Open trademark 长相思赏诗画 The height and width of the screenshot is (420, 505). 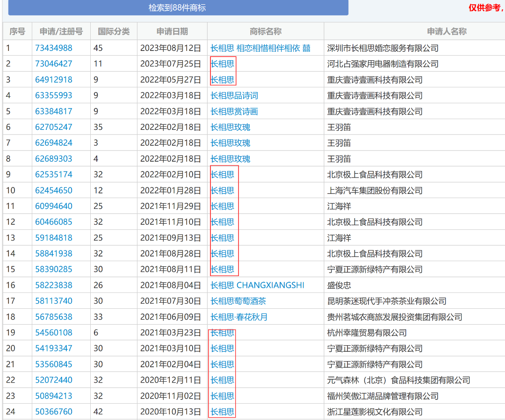234,111
